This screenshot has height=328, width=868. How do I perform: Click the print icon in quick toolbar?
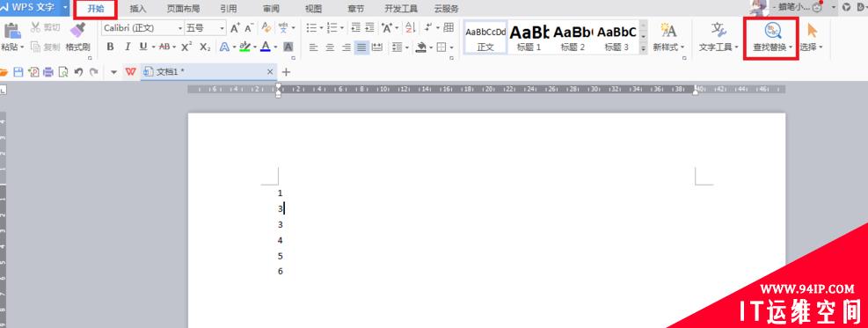(48, 72)
